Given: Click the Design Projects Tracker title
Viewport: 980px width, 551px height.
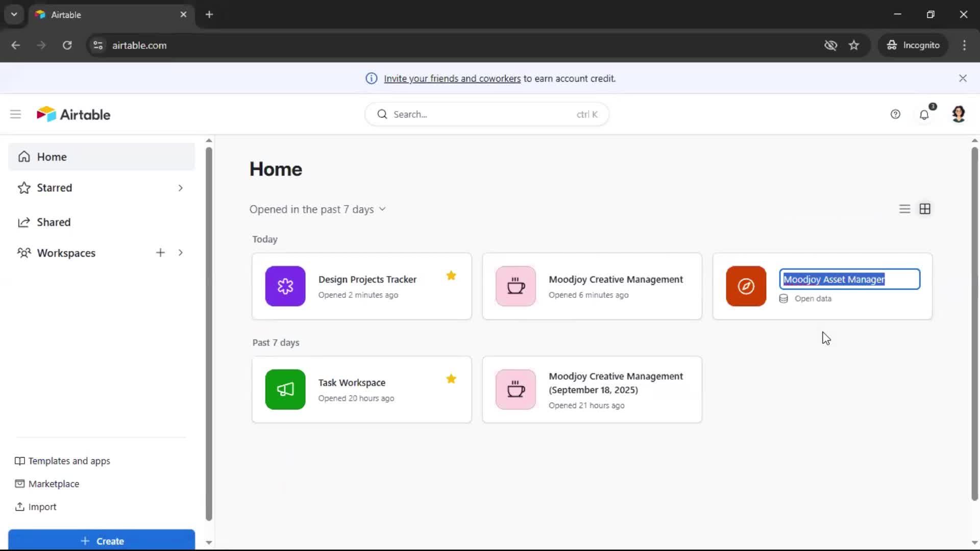Looking at the screenshot, I should (x=367, y=280).
